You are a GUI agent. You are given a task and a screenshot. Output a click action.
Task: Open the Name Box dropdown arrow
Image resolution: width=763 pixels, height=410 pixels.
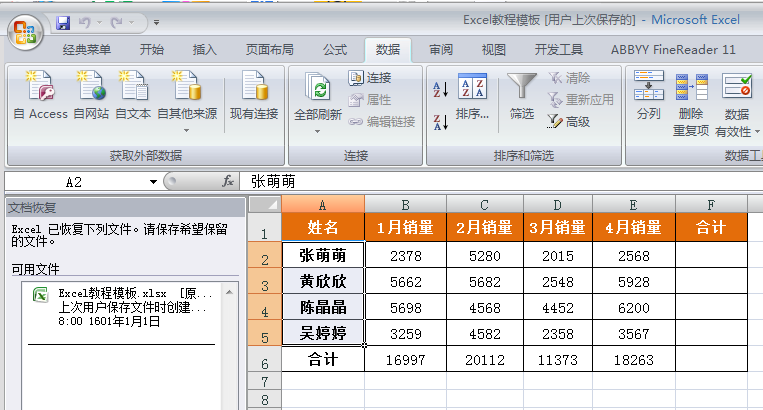click(153, 182)
